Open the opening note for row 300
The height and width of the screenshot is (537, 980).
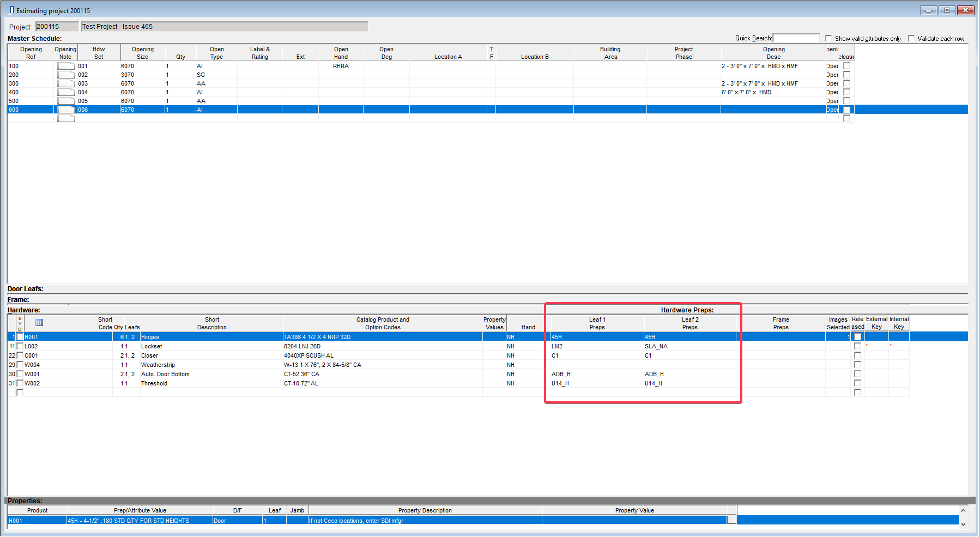(66, 83)
